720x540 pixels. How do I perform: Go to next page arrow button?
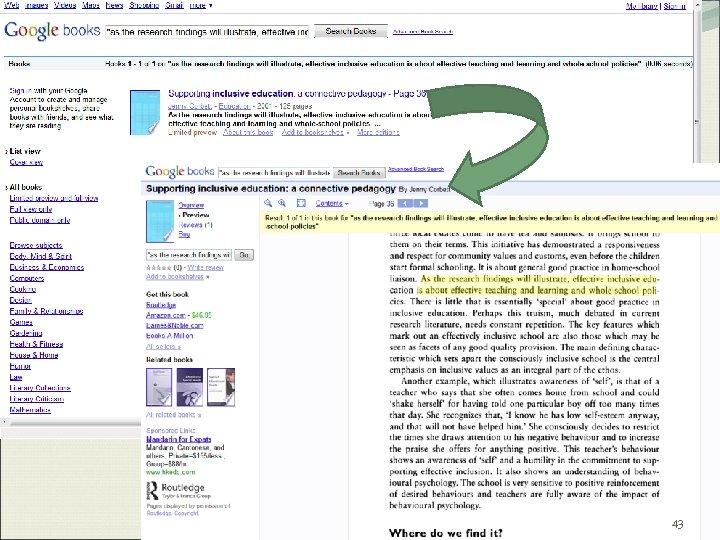421,203
